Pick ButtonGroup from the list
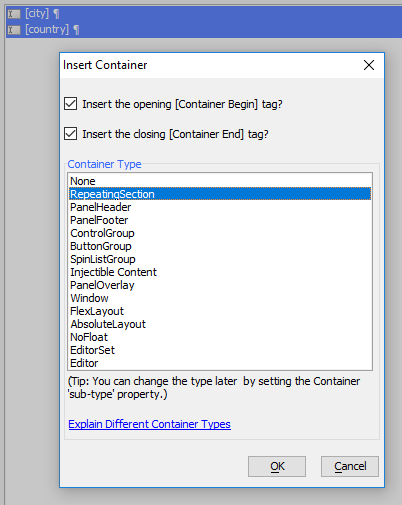This screenshot has height=505, width=402. 220,246
